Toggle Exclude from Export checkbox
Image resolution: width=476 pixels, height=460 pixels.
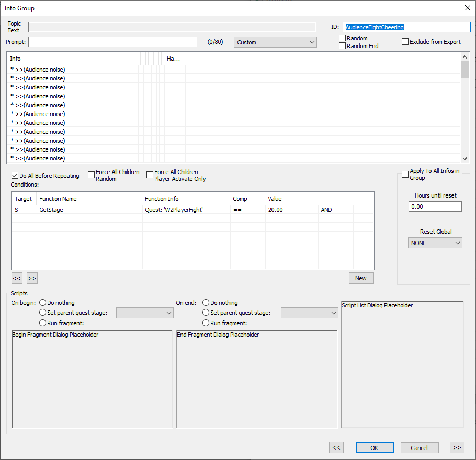(405, 42)
